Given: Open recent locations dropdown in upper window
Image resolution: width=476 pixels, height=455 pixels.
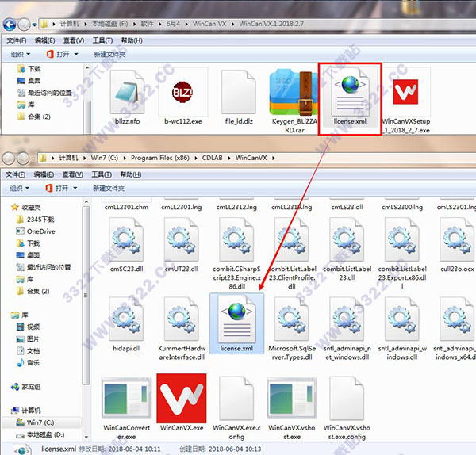Looking at the screenshot, I should 34,25.
